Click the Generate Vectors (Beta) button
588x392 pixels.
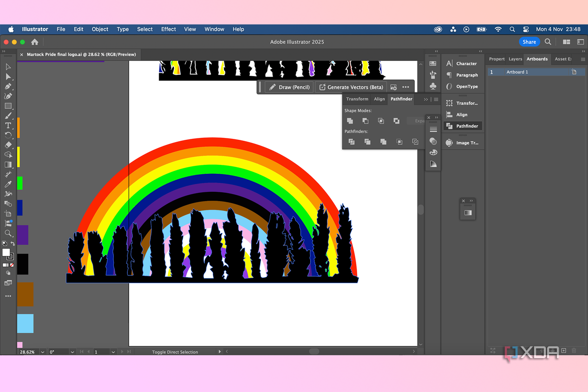point(351,87)
